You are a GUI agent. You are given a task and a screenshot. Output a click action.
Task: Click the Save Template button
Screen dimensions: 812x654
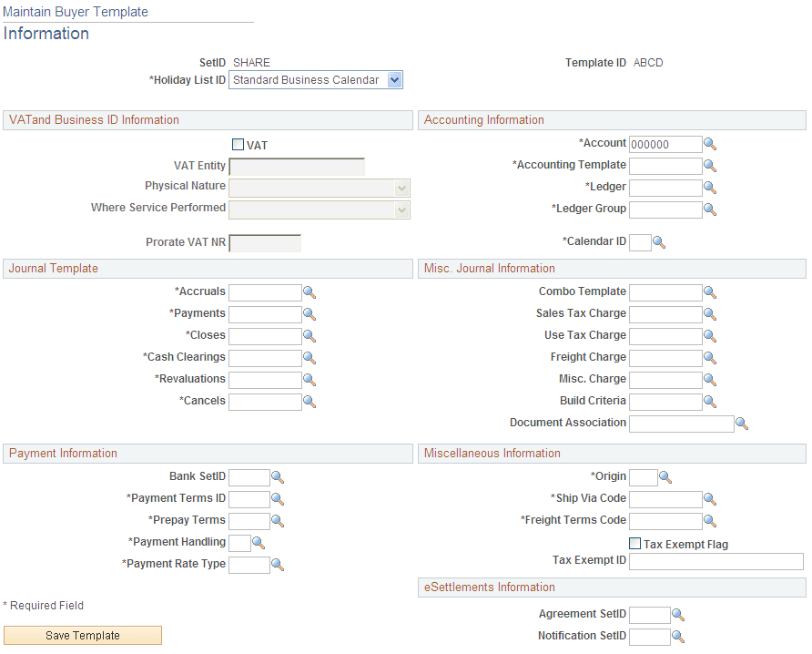pos(82,635)
